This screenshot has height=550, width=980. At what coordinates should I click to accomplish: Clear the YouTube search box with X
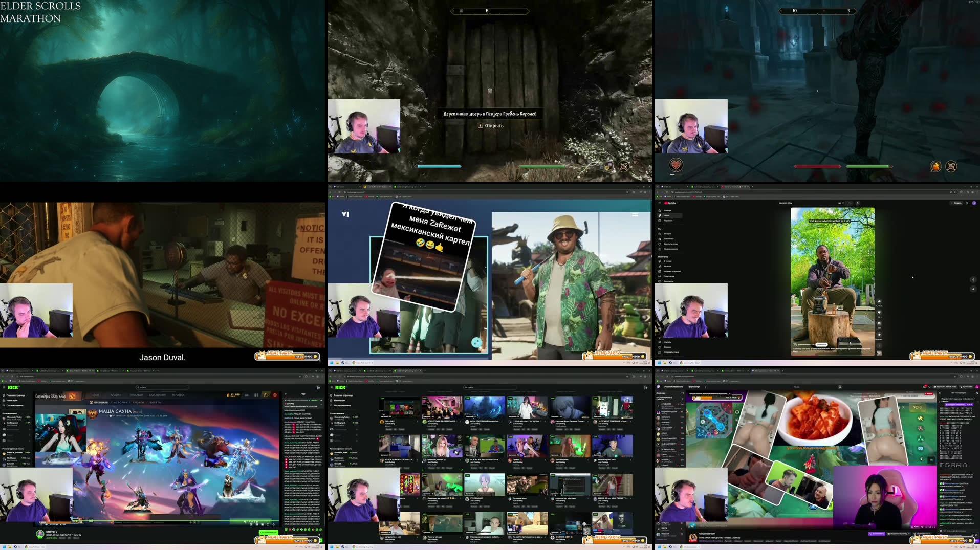pos(843,203)
